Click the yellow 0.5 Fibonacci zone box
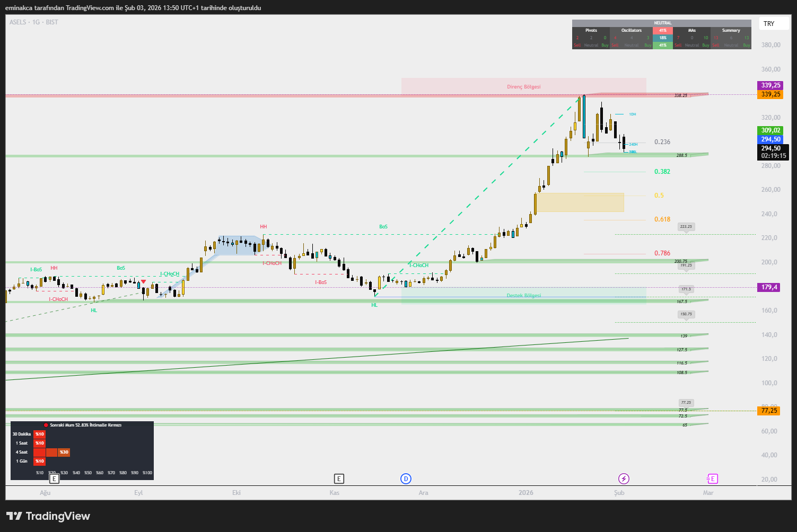The image size is (797, 532). (580, 202)
